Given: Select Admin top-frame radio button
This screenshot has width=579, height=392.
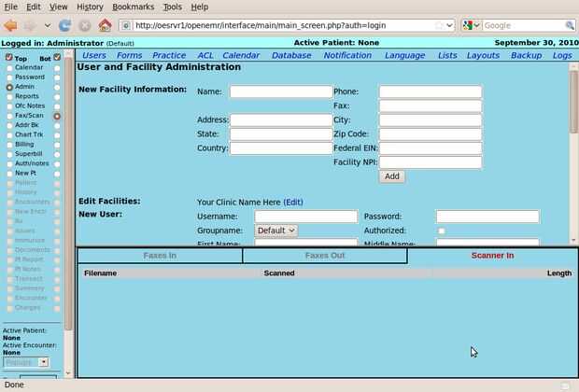Looking at the screenshot, I should click(x=9, y=87).
